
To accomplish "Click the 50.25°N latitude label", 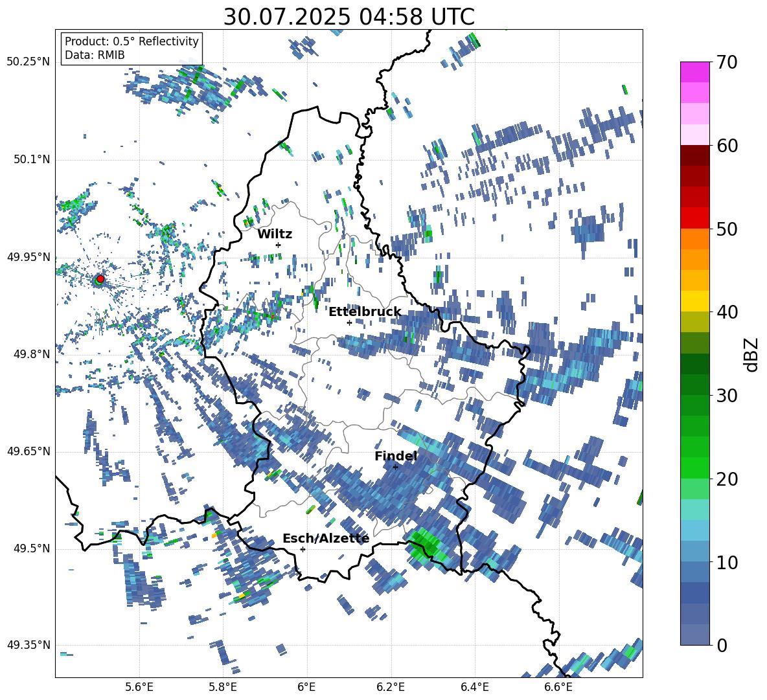I will click(29, 62).
